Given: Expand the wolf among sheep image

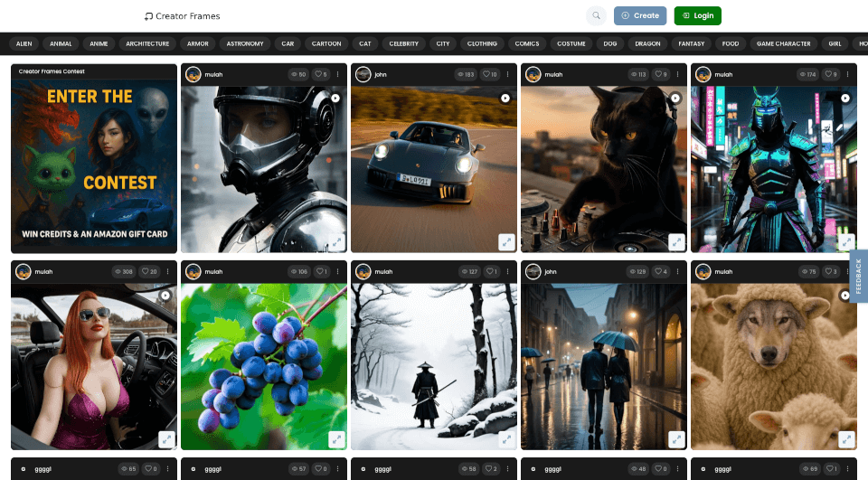Looking at the screenshot, I should tap(846, 439).
